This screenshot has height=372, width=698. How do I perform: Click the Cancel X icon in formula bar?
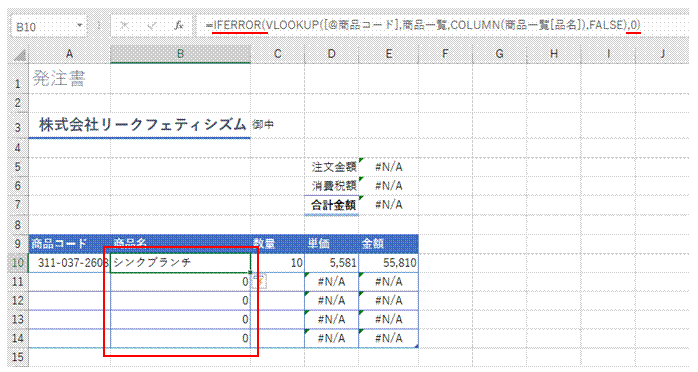124,26
